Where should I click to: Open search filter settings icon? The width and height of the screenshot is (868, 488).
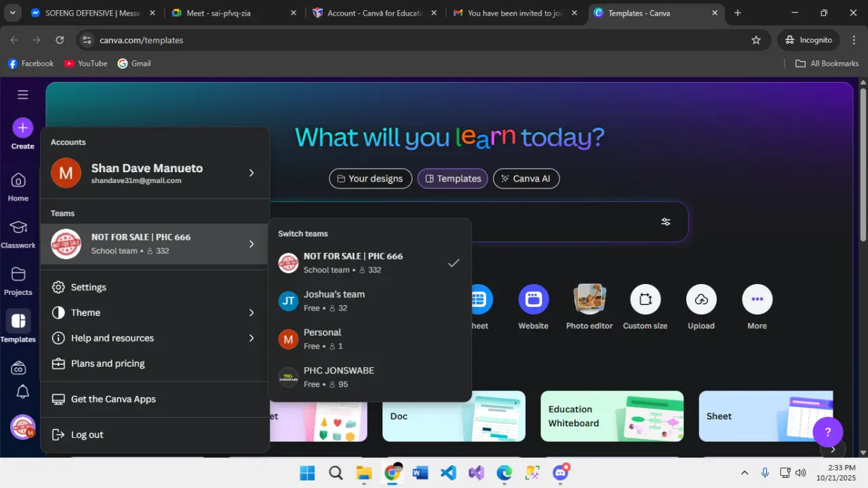pos(666,222)
